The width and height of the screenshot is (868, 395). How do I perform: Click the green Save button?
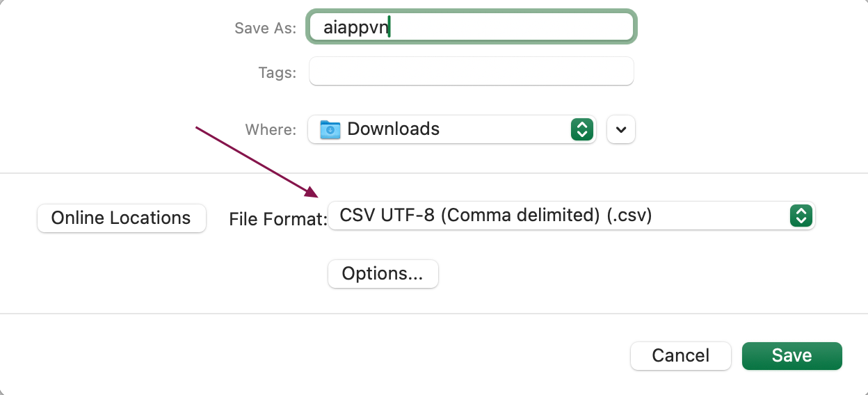pyautogui.click(x=791, y=355)
